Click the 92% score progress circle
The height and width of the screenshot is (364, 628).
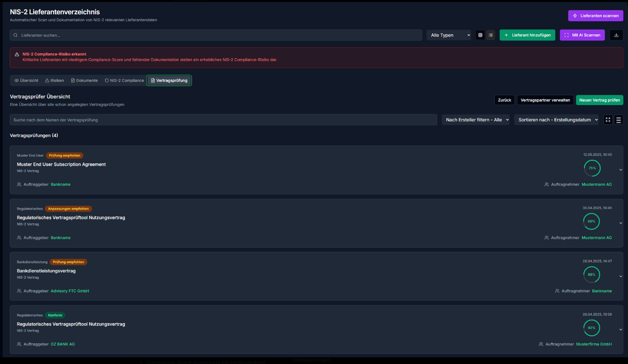591,328
